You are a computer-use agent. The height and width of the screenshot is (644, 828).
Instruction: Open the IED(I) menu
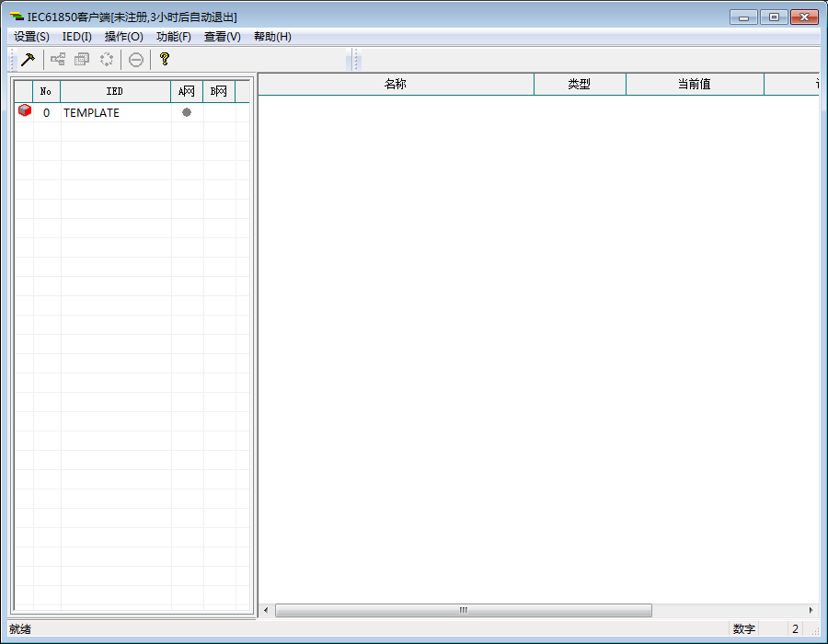(x=77, y=37)
